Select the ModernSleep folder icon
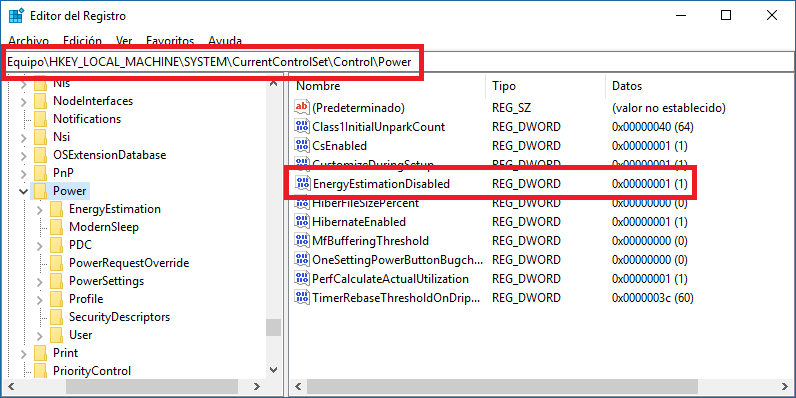The height and width of the screenshot is (398, 796). tap(56, 227)
